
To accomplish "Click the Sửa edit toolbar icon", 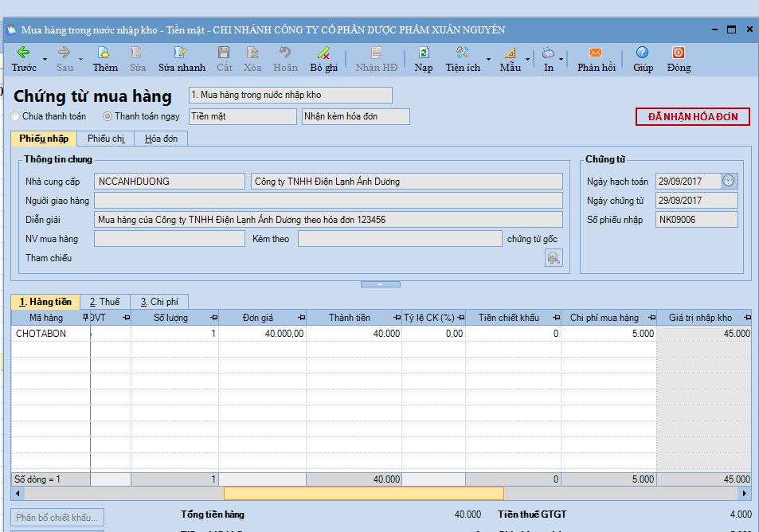I will [138, 53].
